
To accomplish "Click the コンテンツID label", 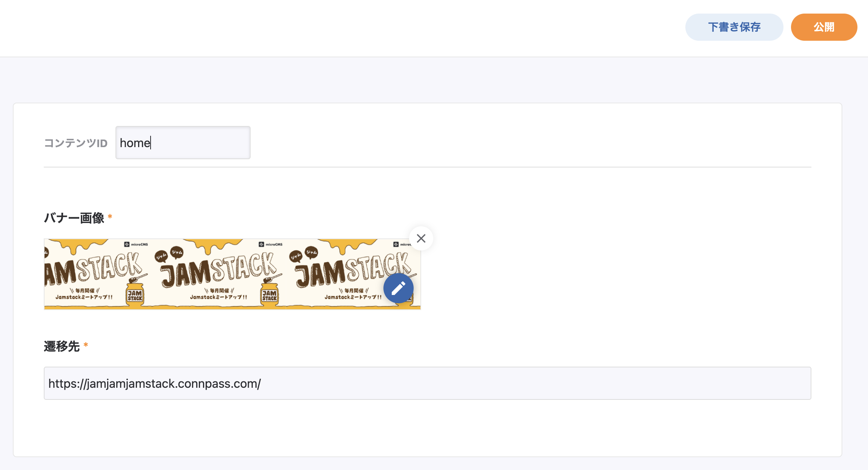I will (76, 143).
